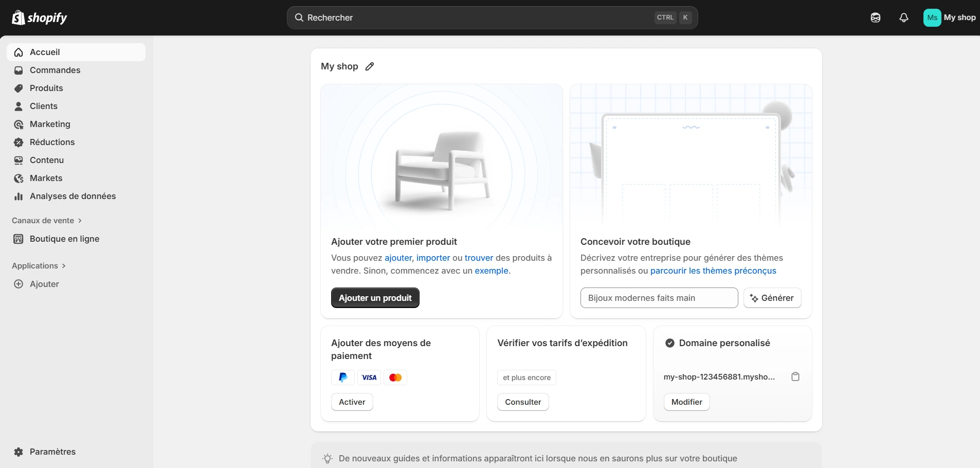The height and width of the screenshot is (468, 980).
Task: Edit the shop name with the pencil icon
Action: (x=370, y=66)
